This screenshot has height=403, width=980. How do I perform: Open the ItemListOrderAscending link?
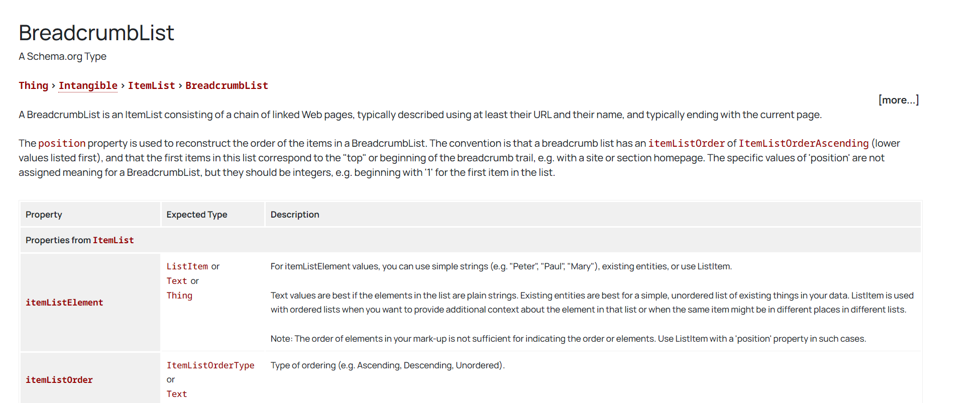coord(803,144)
